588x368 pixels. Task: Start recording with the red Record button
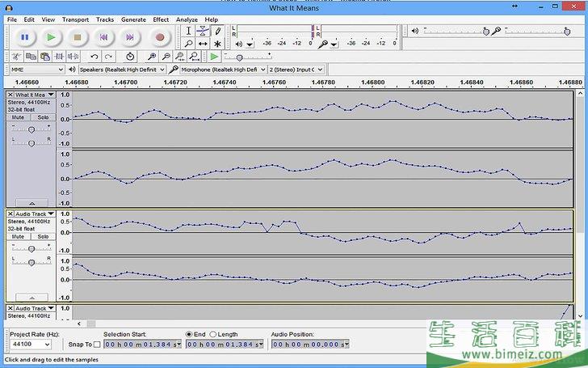click(x=160, y=37)
